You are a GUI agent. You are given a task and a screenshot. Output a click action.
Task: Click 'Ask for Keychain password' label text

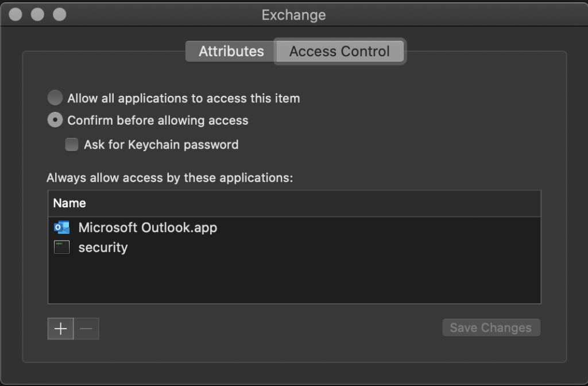(161, 145)
